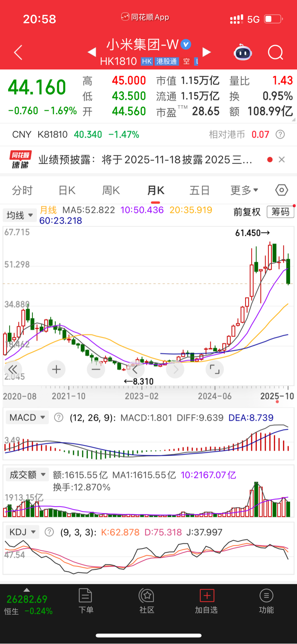Open chart settings hexagon icon

coord(282,190)
